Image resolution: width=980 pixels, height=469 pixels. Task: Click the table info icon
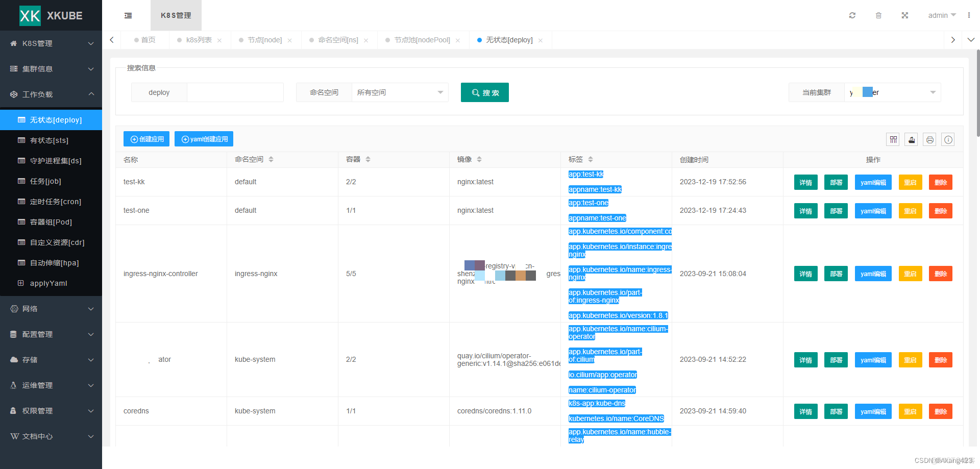(x=948, y=139)
